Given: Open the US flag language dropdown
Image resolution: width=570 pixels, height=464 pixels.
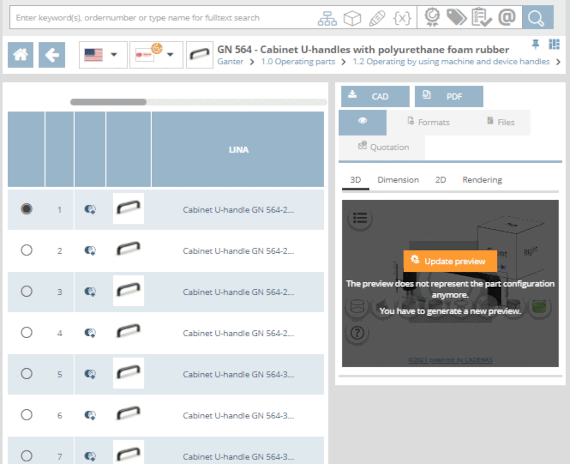Looking at the screenshot, I should [103, 55].
